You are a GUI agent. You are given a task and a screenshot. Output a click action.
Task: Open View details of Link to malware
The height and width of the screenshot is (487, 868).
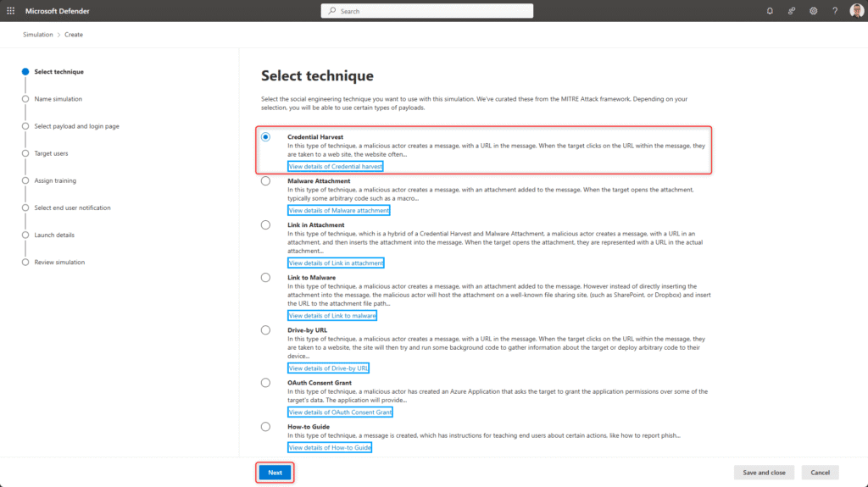coord(332,315)
